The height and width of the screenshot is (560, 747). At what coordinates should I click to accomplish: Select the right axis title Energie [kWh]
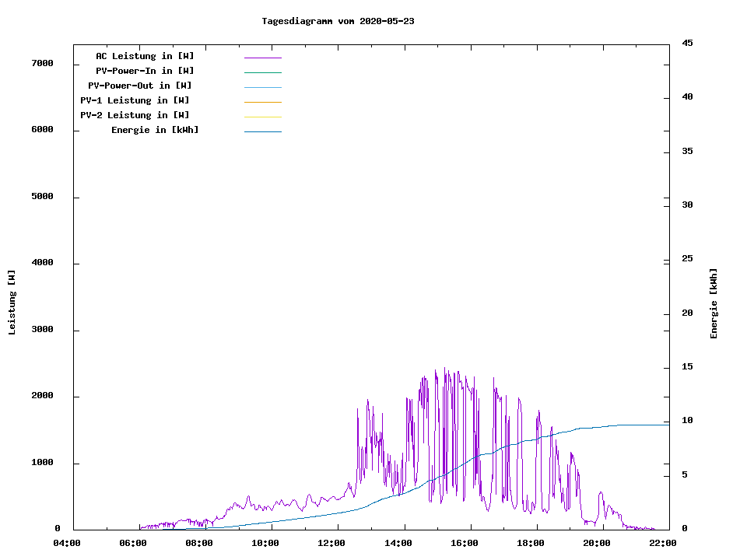pyautogui.click(x=714, y=303)
